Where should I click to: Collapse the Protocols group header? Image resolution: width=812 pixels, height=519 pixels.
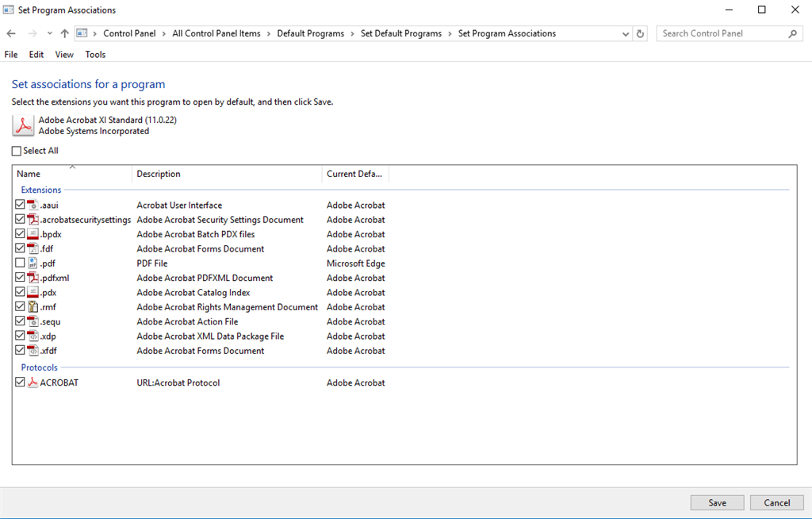point(40,367)
